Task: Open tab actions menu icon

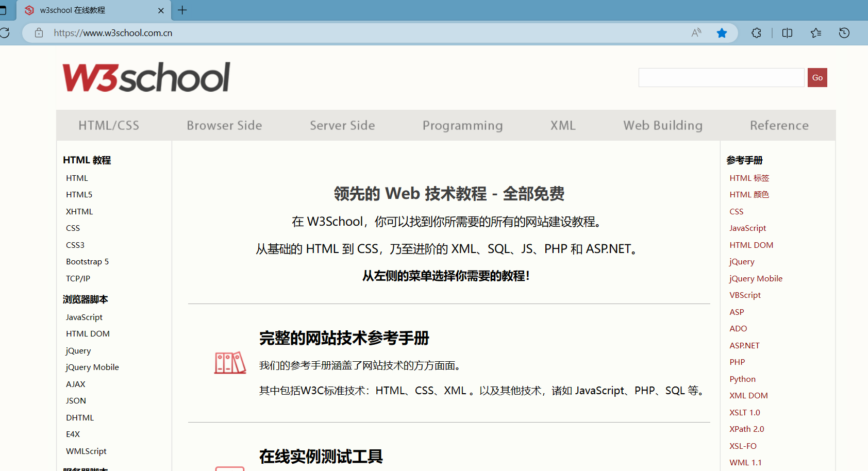Action: pyautogui.click(x=3, y=10)
